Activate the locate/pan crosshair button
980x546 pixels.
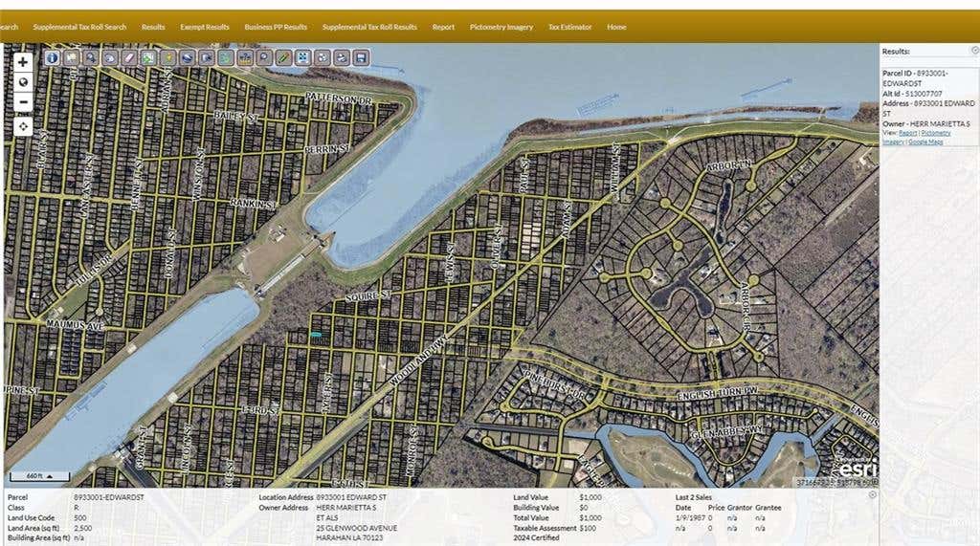23,127
